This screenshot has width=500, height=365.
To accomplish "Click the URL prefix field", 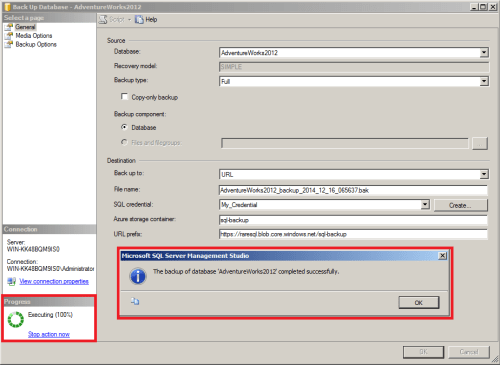I will [x=353, y=234].
